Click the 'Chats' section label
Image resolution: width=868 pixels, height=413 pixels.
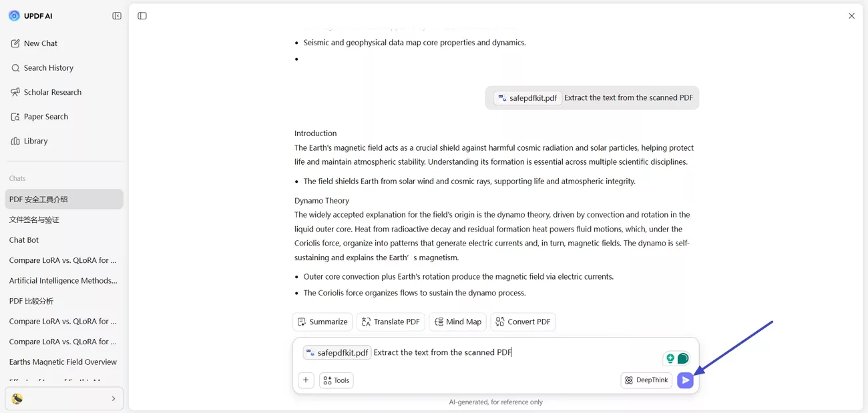(x=17, y=178)
